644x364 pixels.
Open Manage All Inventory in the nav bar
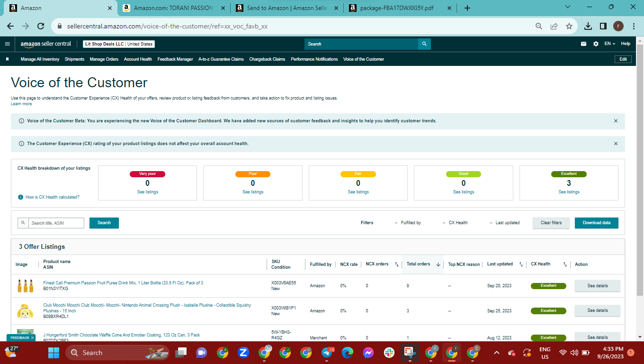tap(40, 59)
